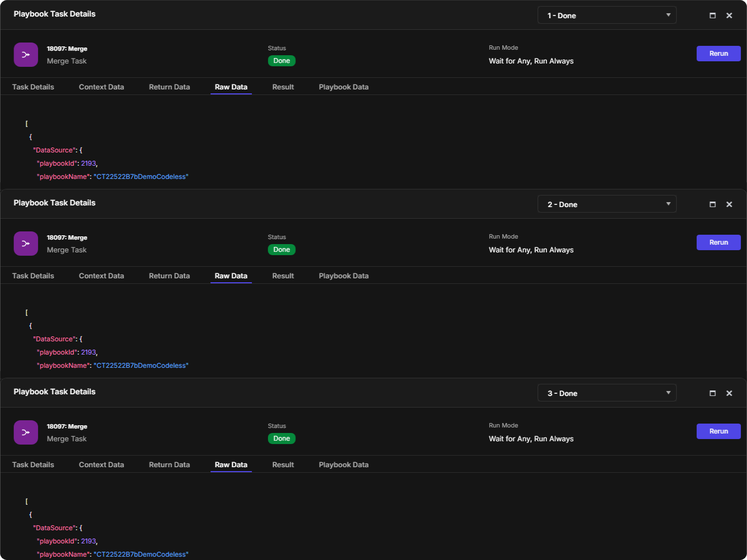Open the "1 - Done" run selector dropdown
Viewport: 747px width, 560px height.
click(607, 15)
